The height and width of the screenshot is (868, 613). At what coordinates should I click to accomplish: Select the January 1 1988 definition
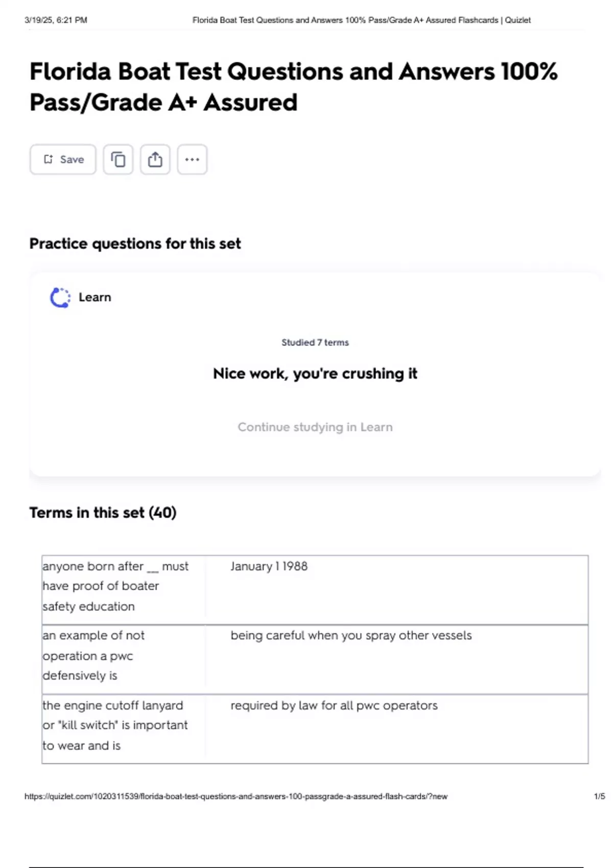point(269,566)
